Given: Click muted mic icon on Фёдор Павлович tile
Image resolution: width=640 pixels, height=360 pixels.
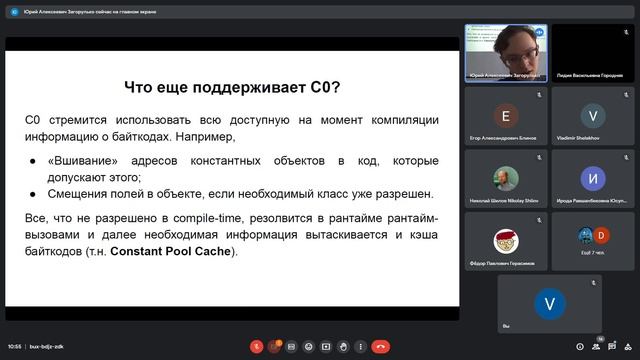Looking at the screenshot, I should [539, 220].
